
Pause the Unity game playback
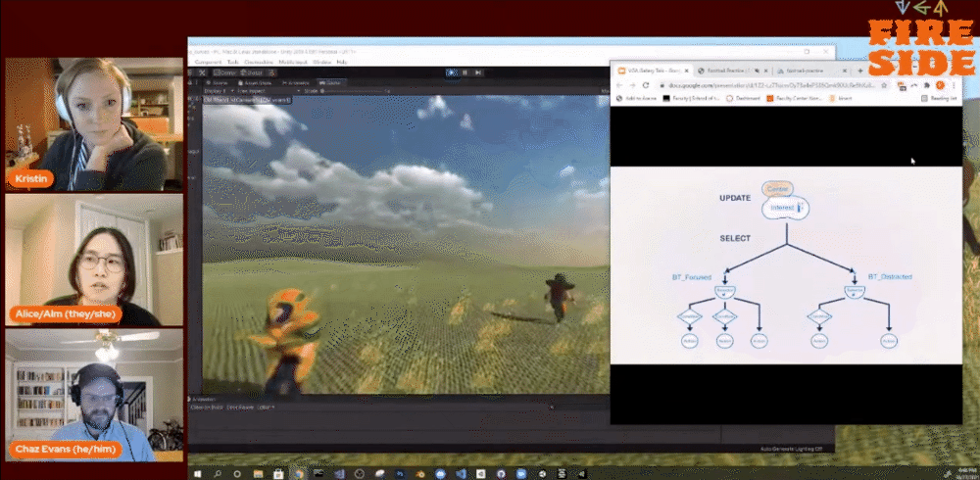[465, 72]
